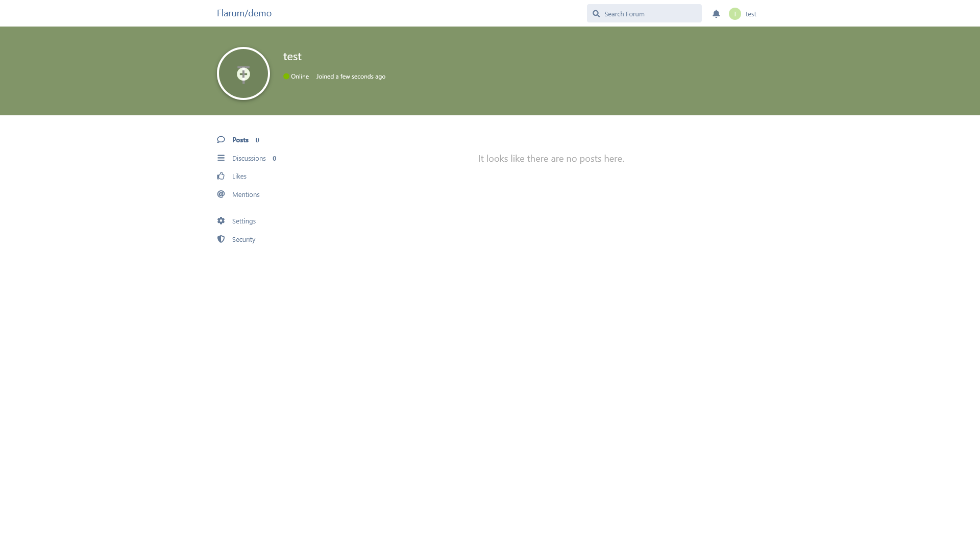Click the Flarum/demo home link

point(244,13)
